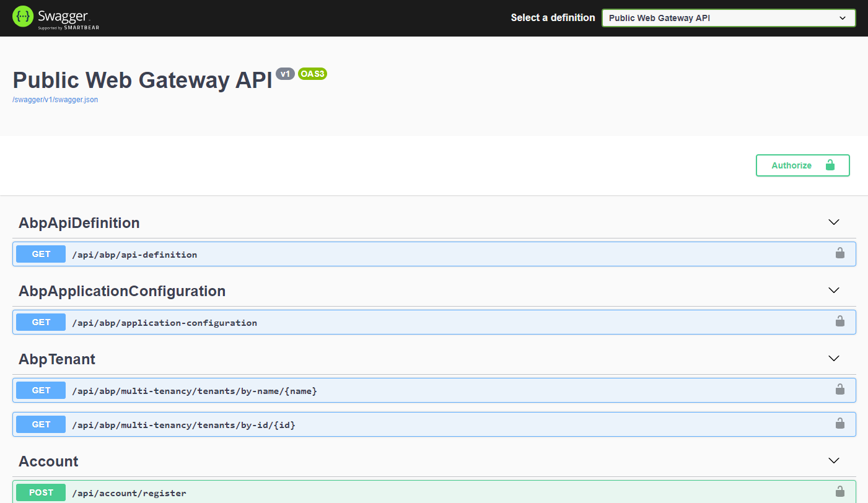
Task: Open the /swagger/v1/swagger.json link
Action: (x=55, y=100)
